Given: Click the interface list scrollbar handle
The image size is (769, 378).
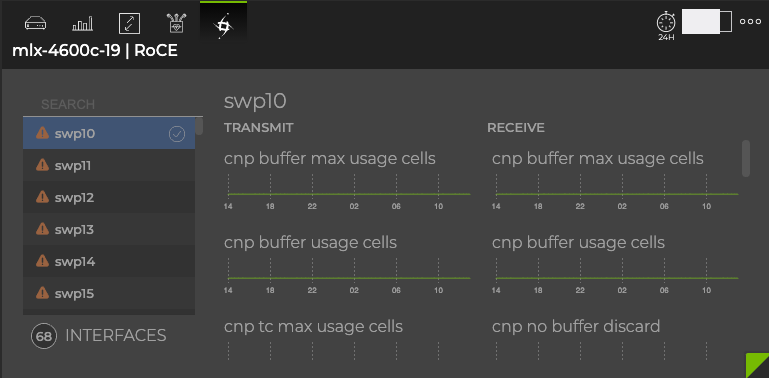Looking at the screenshot, I should tap(199, 126).
